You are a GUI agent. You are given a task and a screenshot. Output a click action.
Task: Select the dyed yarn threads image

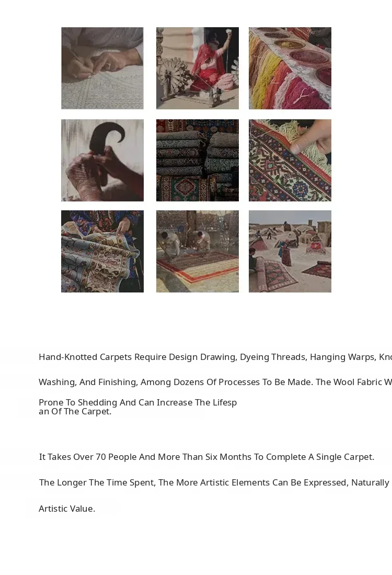pyautogui.click(x=290, y=68)
